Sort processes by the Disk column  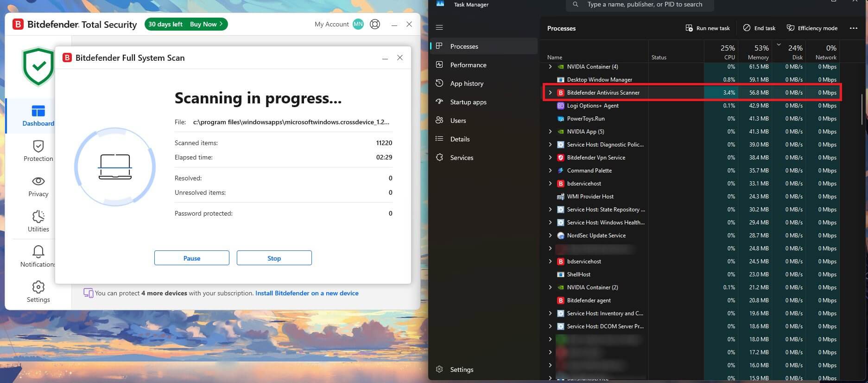[x=789, y=51]
